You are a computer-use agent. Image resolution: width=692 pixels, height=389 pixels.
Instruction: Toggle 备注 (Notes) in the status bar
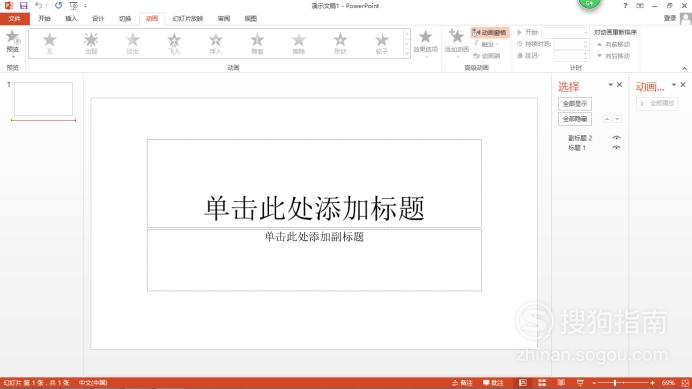(x=462, y=383)
